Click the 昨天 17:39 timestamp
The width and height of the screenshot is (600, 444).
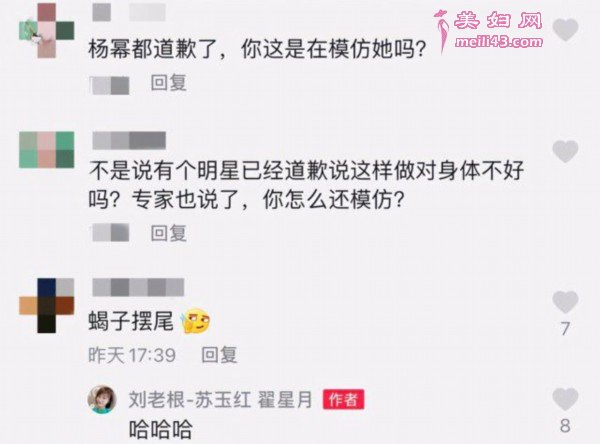(x=132, y=355)
